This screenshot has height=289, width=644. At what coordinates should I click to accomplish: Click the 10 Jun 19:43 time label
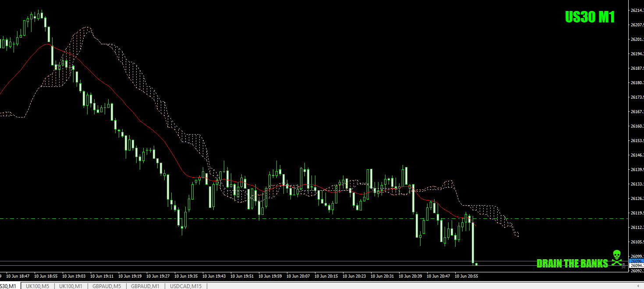click(x=214, y=276)
